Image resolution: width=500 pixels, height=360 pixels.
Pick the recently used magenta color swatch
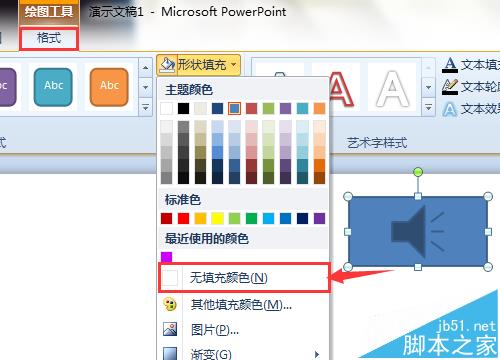coord(167,257)
